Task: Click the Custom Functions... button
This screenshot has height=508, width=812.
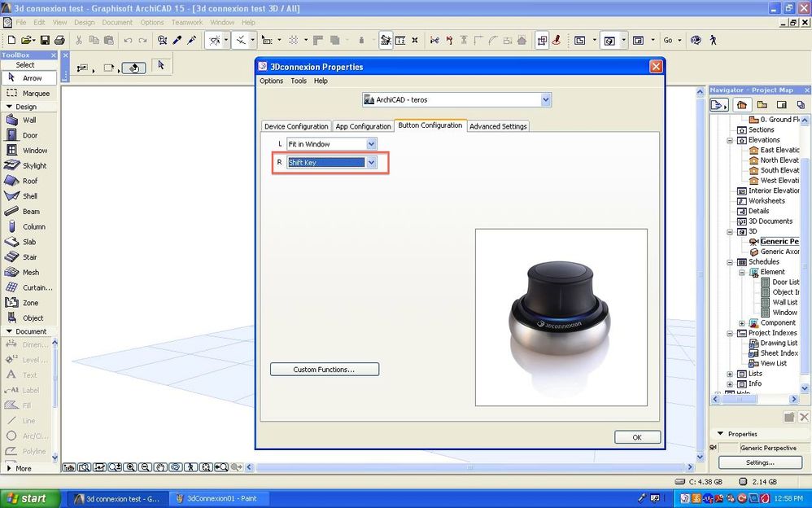Action: (x=325, y=369)
